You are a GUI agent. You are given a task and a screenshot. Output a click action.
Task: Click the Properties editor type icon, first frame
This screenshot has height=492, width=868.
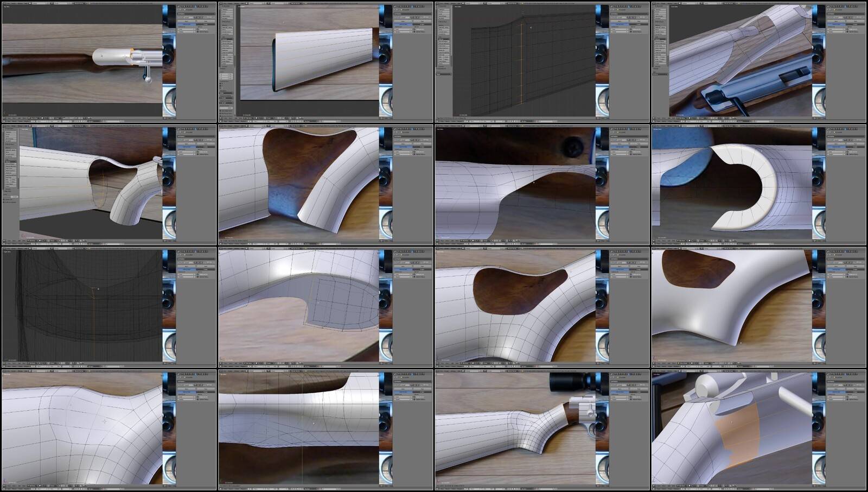click(x=178, y=7)
